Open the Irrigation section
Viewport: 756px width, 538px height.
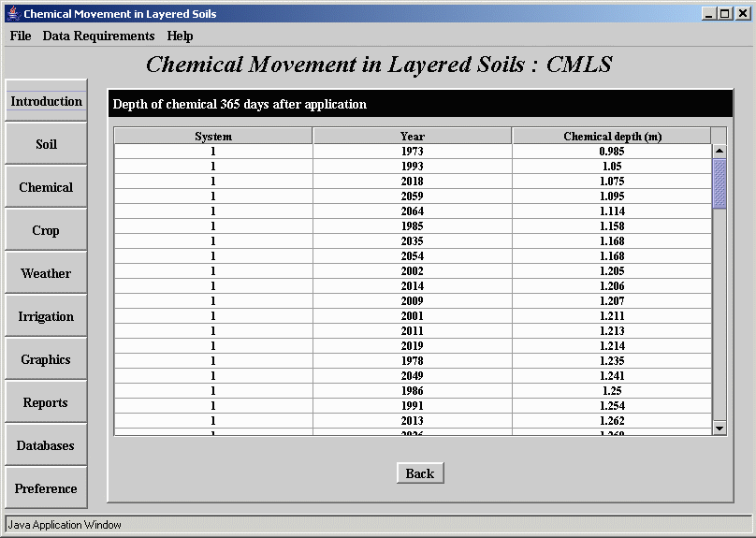[46, 316]
